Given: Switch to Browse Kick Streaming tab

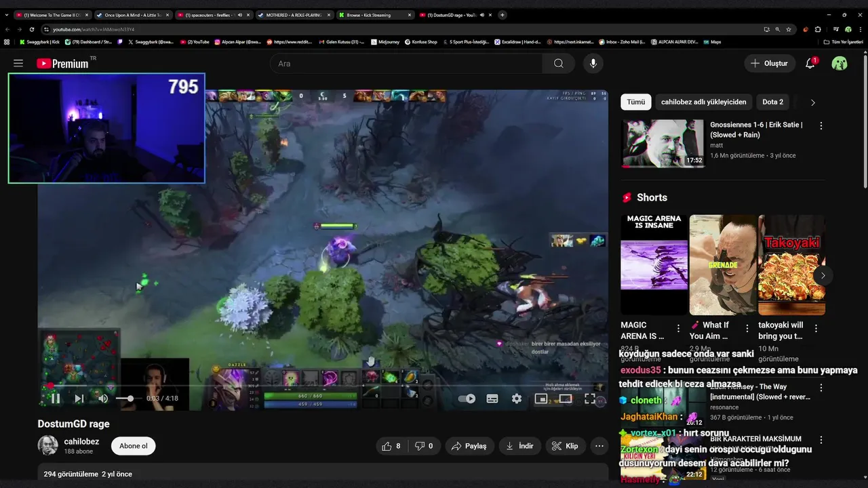Looking at the screenshot, I should [x=374, y=15].
